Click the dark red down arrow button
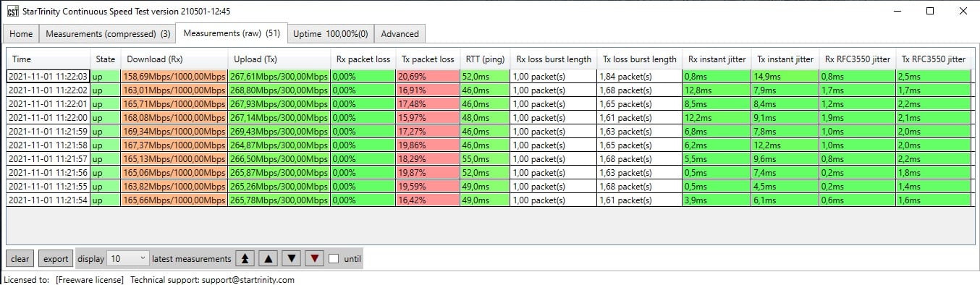This screenshot has height=285, width=980. tap(313, 258)
